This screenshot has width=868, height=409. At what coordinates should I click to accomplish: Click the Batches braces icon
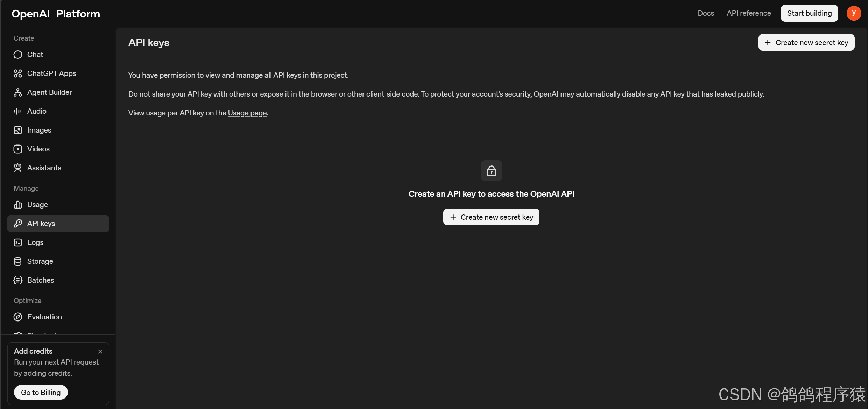pyautogui.click(x=18, y=280)
